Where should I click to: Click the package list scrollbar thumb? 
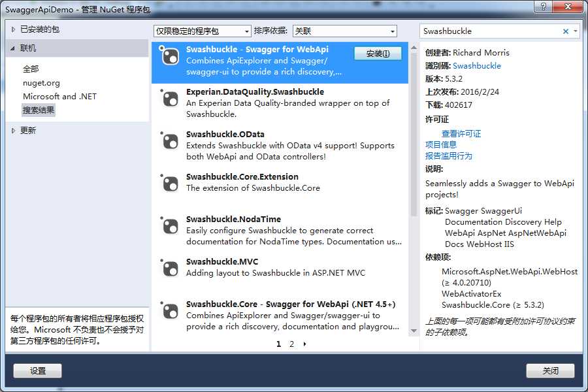(414, 135)
